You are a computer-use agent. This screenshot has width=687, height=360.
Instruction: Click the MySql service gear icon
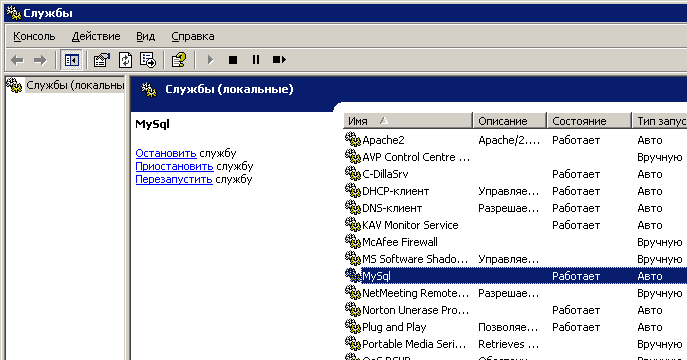pos(353,276)
